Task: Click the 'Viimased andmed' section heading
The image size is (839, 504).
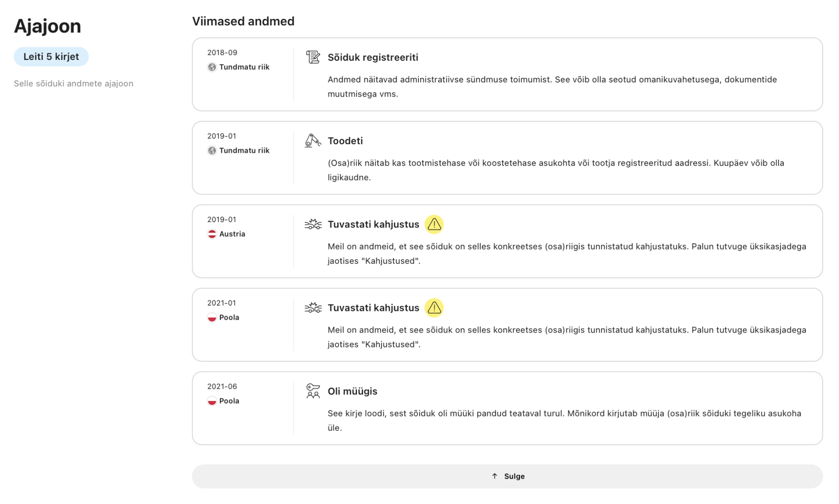Action: pyautogui.click(x=243, y=21)
